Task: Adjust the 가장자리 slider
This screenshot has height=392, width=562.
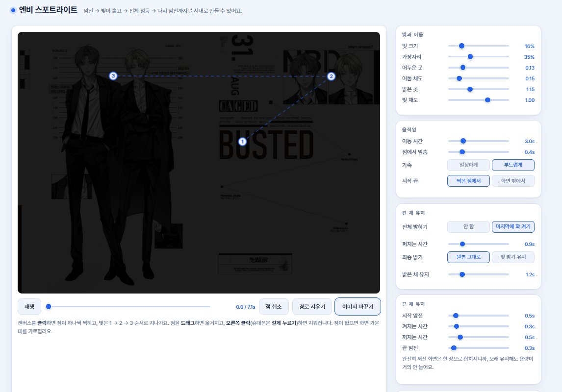Action: (479, 56)
